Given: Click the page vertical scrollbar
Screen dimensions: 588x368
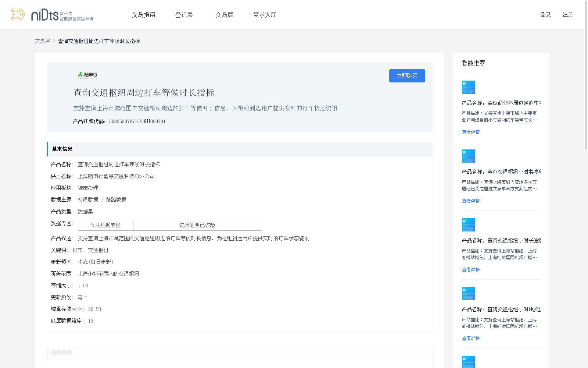Looking at the screenshot, I should (586, 75).
